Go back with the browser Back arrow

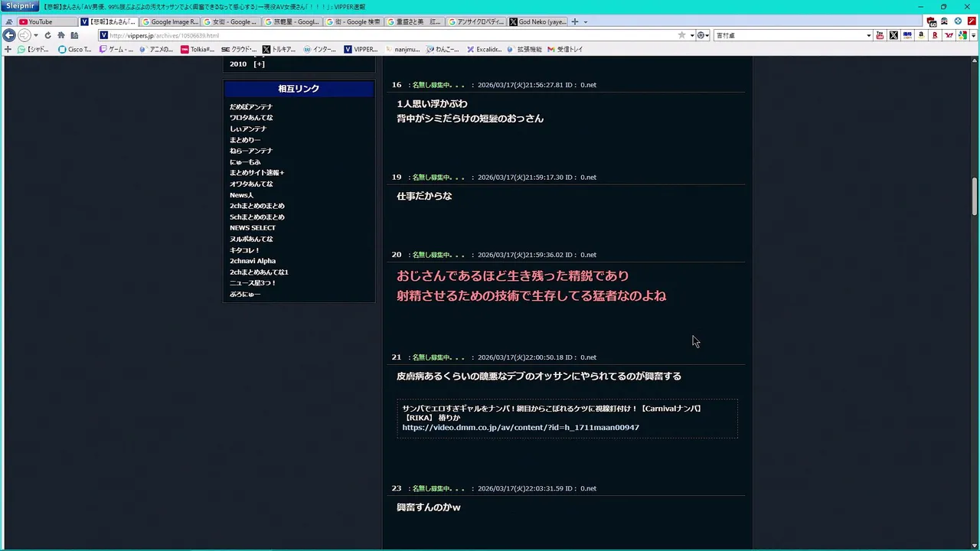point(9,35)
